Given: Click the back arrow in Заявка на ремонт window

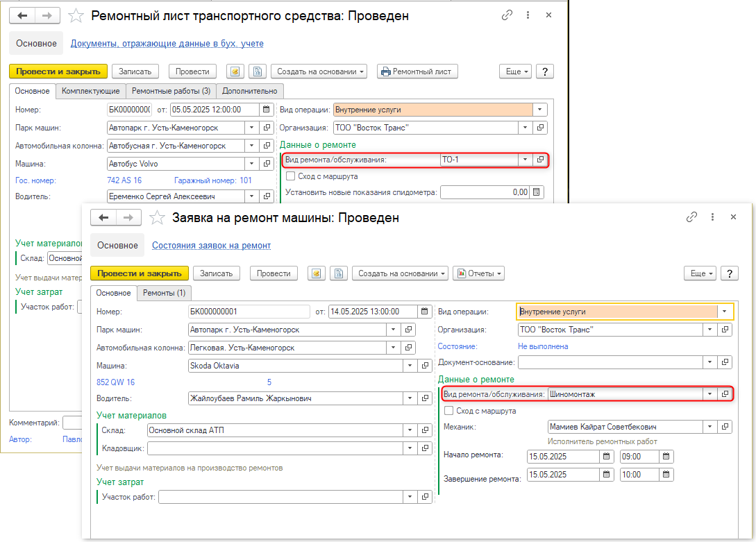Looking at the screenshot, I should click(x=103, y=218).
